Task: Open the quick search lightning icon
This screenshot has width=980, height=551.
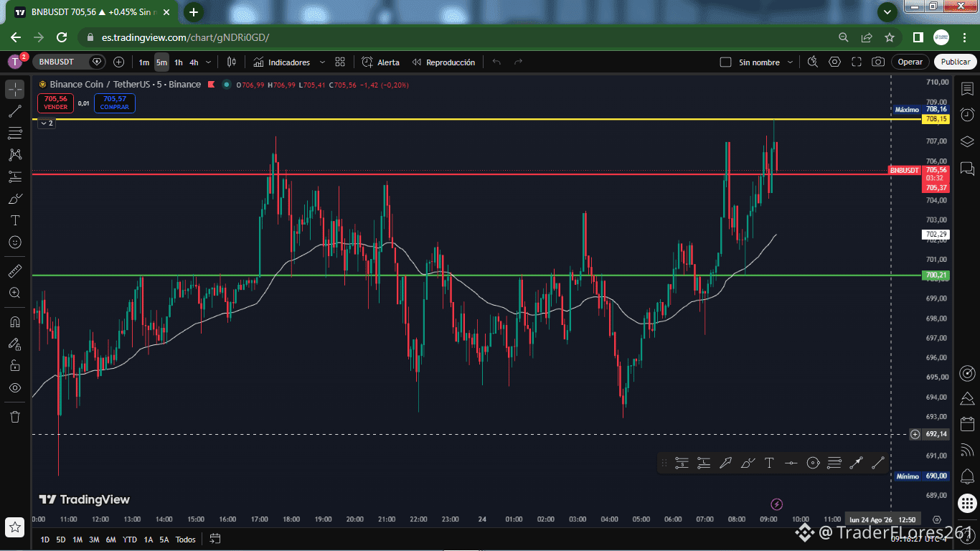Action: tap(813, 62)
